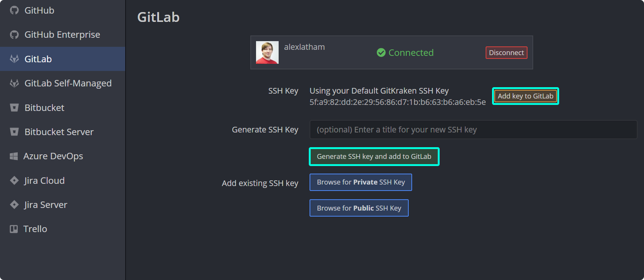The width and height of the screenshot is (644, 280).
Task: Select the GitHub integration icon
Action: [14, 10]
